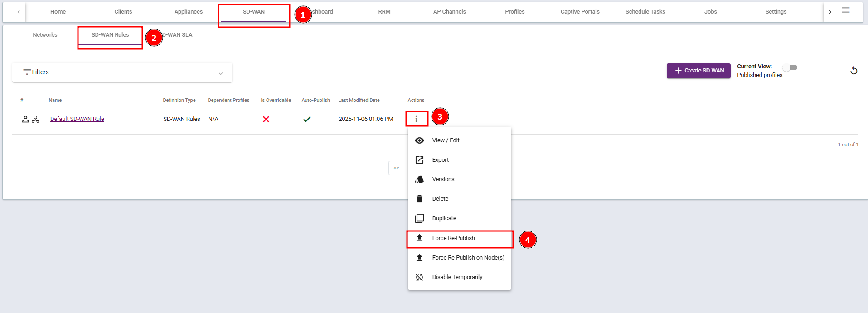Viewport: 868px width, 313px height.
Task: Select Force Re-Publish menu entry
Action: coord(460,238)
